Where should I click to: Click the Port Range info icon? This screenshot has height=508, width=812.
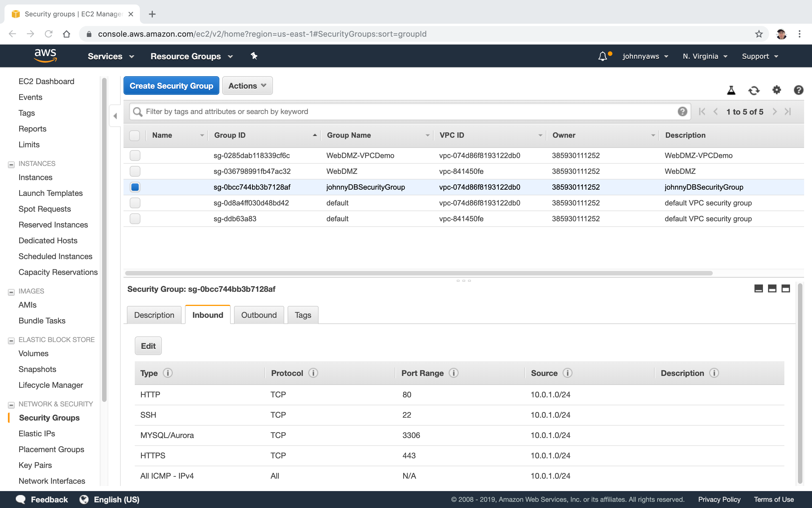[454, 373]
